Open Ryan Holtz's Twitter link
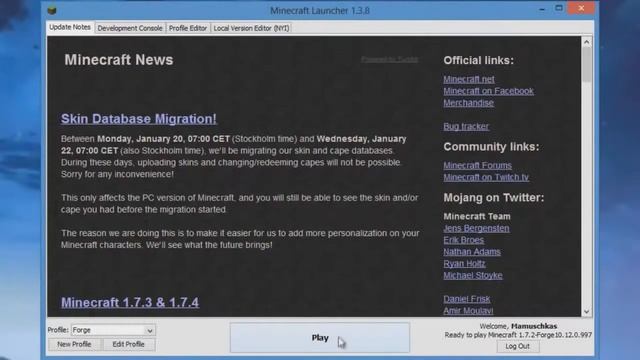Screen dimensions: 640x360 pyautogui.click(x=464, y=264)
